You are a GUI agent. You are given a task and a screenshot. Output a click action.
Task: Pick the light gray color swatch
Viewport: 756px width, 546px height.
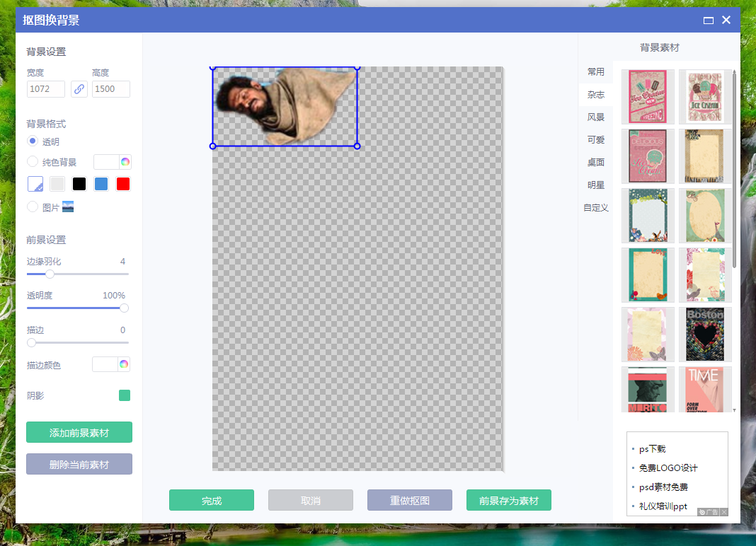tap(57, 184)
